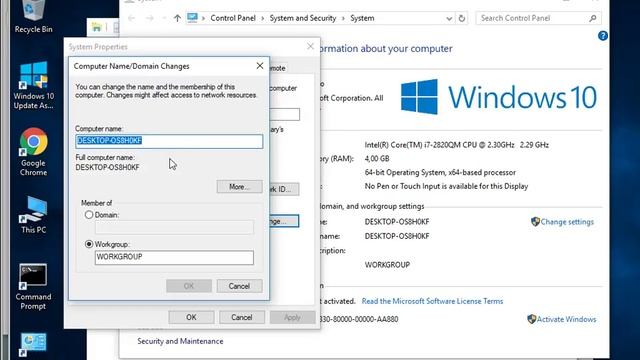640x360 pixels.
Task: Click the forward arrow in Control Panel
Action: [x=150, y=18]
